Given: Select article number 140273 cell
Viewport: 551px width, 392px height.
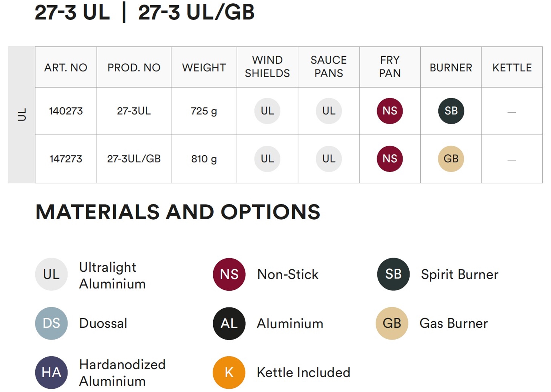Looking at the screenshot, I should [66, 111].
